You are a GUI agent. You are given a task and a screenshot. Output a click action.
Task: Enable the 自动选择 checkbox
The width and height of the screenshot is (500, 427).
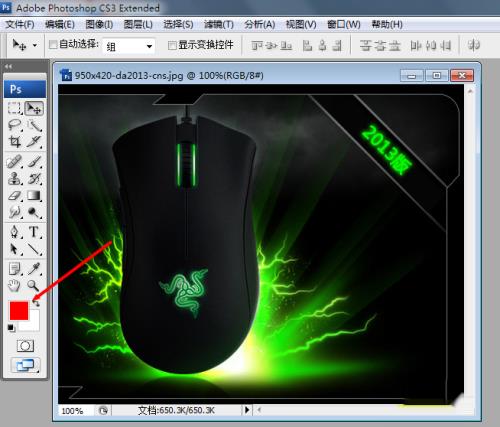[x=53, y=44]
